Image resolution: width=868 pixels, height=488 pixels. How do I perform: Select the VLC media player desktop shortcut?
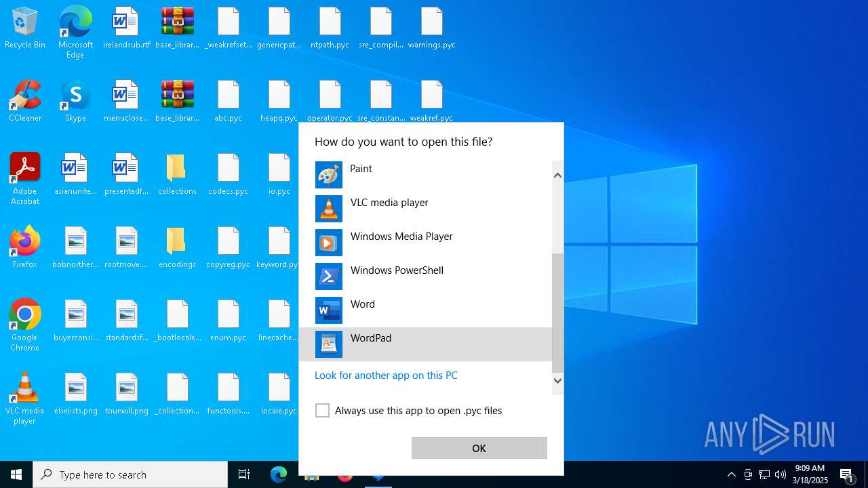click(25, 399)
